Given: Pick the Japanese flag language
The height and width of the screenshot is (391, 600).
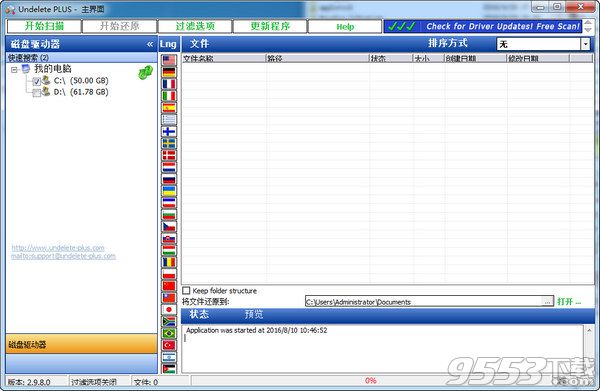Looking at the screenshot, I should tap(169, 310).
